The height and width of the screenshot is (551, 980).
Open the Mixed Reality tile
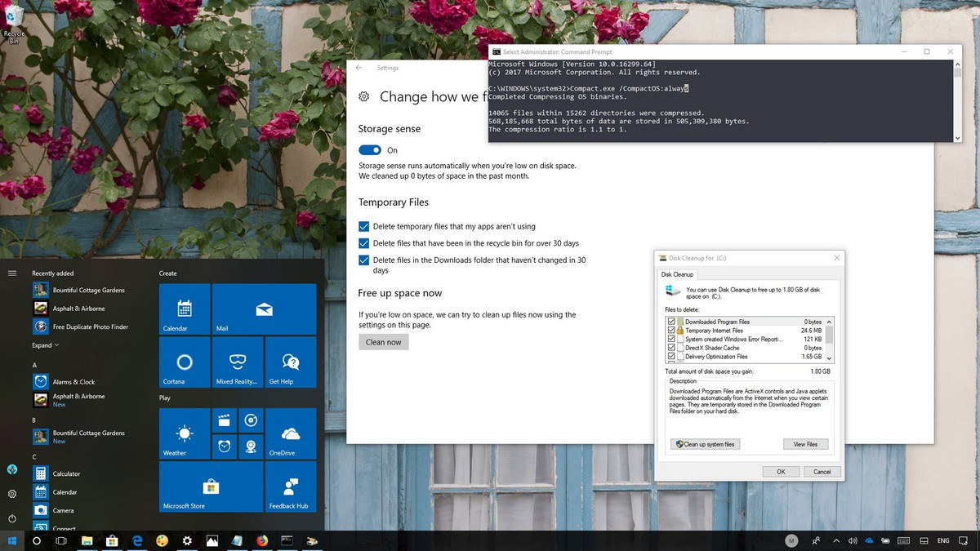[238, 362]
